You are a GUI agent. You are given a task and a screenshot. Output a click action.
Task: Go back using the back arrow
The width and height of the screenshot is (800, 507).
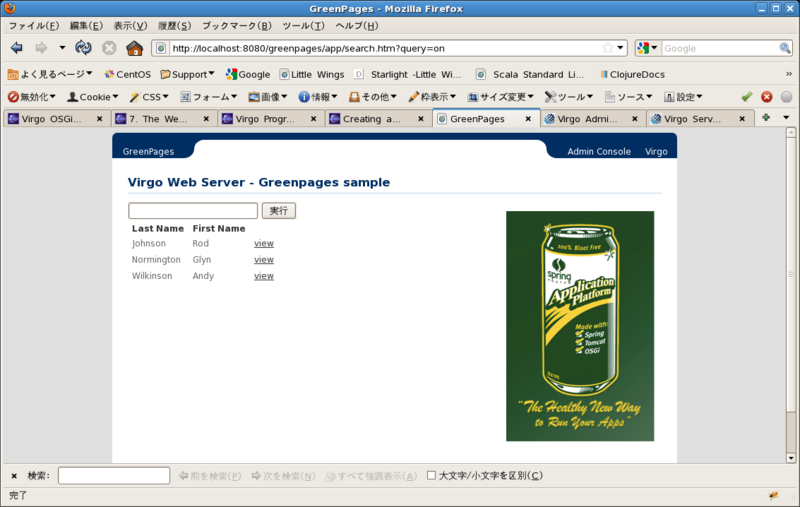pyautogui.click(x=17, y=48)
